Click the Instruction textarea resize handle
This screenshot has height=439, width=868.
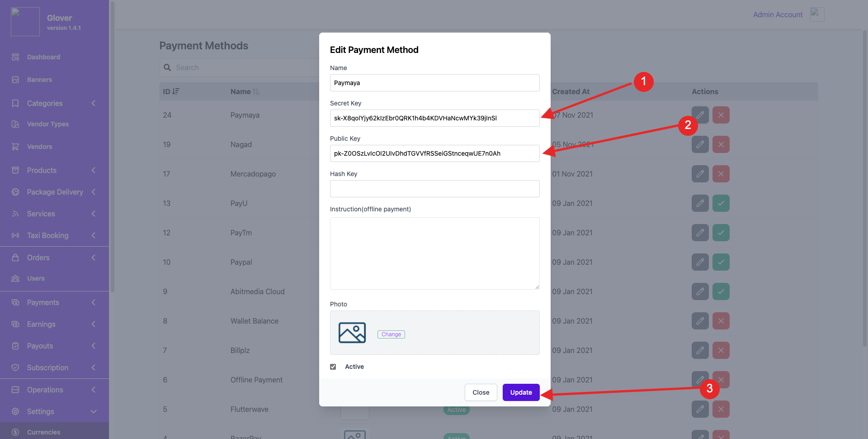[537, 287]
